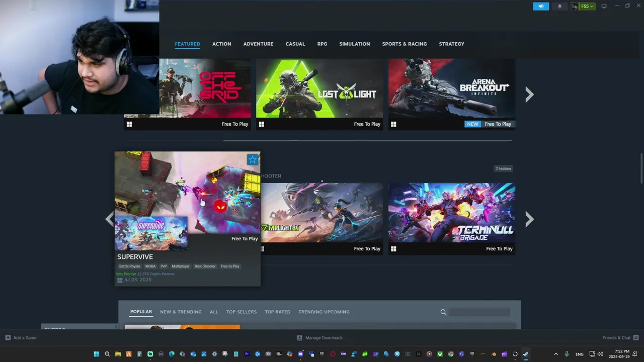The height and width of the screenshot is (362, 644).
Task: Click Windows icon on Arena Breakout card
Action: pyautogui.click(x=393, y=124)
